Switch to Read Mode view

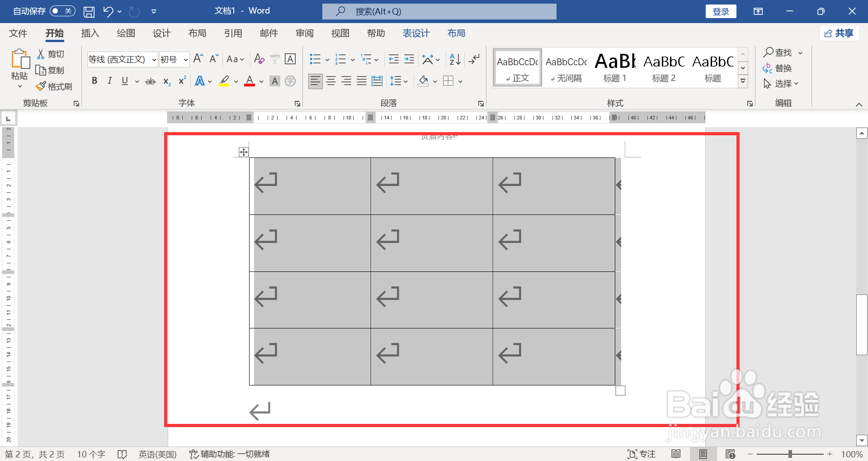[x=676, y=454]
